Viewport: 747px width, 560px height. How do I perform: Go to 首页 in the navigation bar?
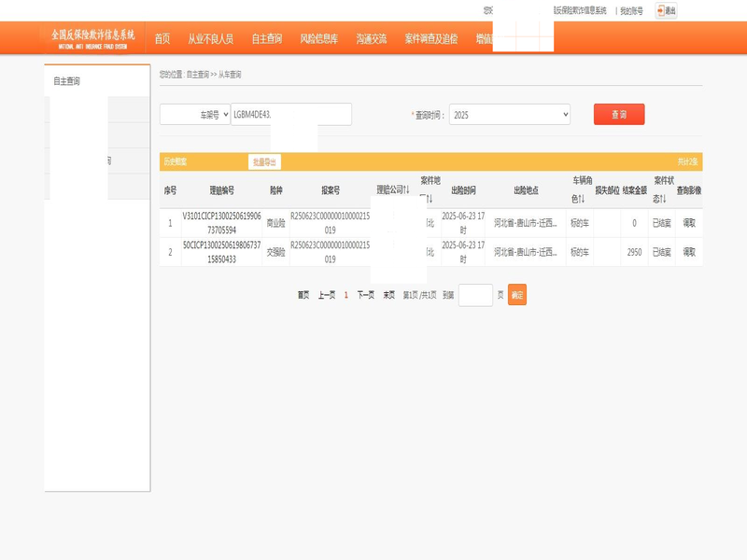pos(162,38)
